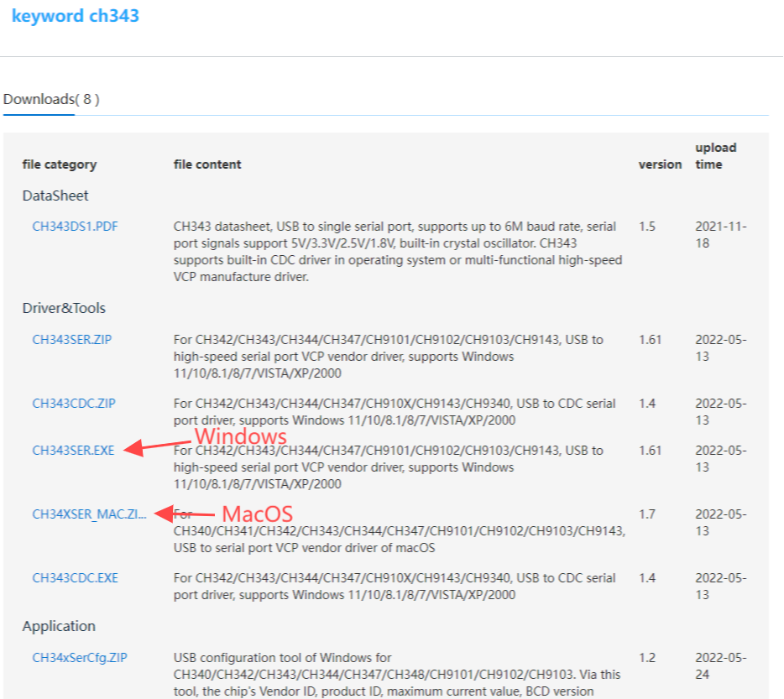Screen dimensions: 784x699
Task: Click the upload time column header
Action: click(715, 156)
